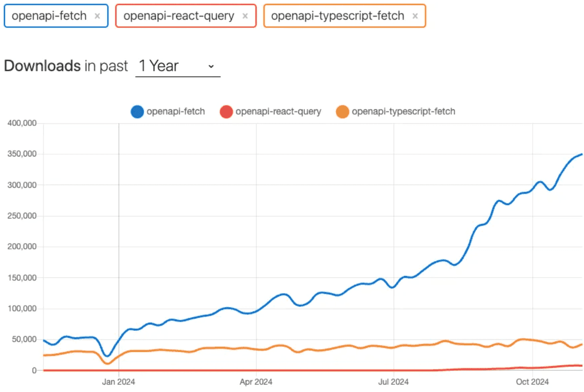Click the Jul 2024 axis label

point(393,382)
